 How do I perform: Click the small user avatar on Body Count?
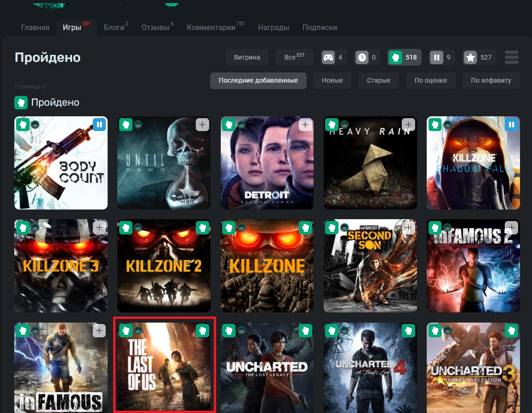coord(35,125)
